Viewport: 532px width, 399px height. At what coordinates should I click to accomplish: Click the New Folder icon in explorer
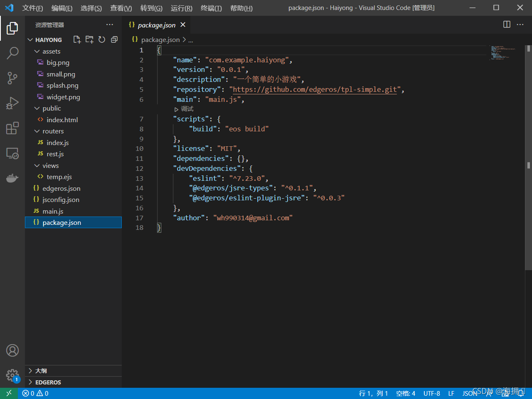pos(89,39)
